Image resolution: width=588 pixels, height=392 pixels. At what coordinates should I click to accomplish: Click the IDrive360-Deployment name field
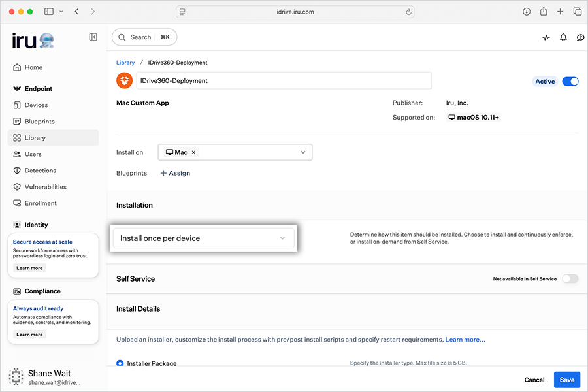point(284,80)
